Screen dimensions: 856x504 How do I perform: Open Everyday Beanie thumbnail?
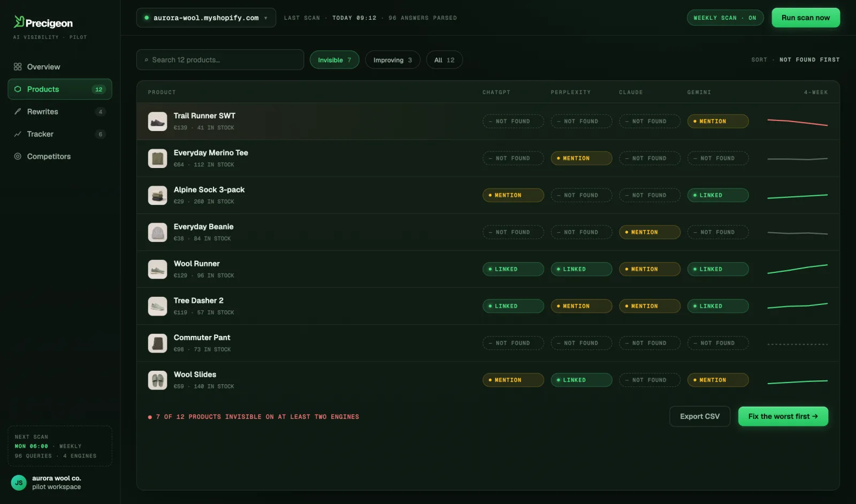(x=157, y=232)
